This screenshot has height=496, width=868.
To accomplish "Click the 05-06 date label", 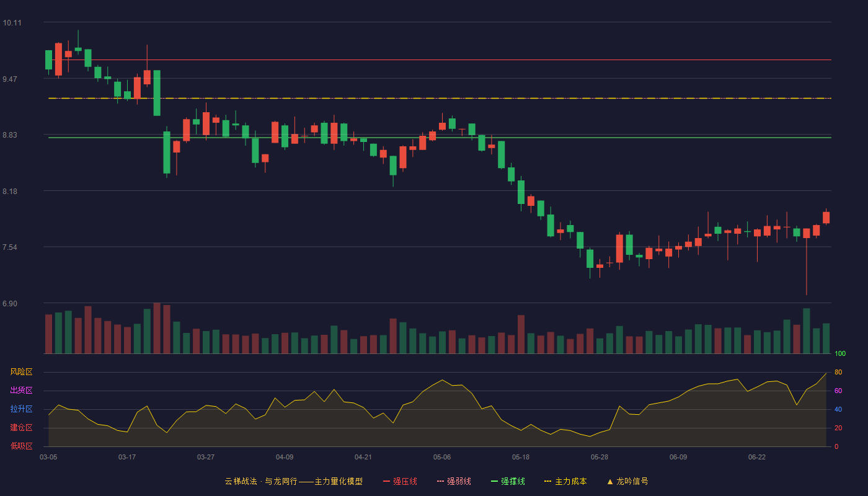I will pos(442,457).
